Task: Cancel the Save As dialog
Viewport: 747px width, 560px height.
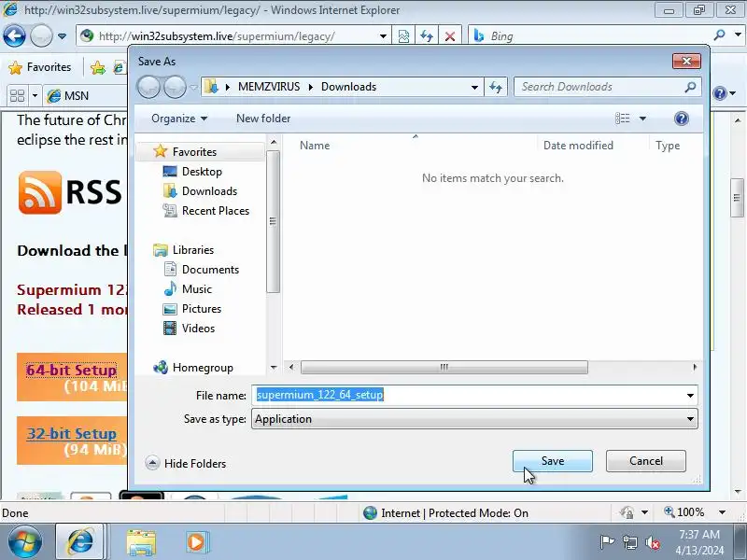Action: [x=645, y=461]
